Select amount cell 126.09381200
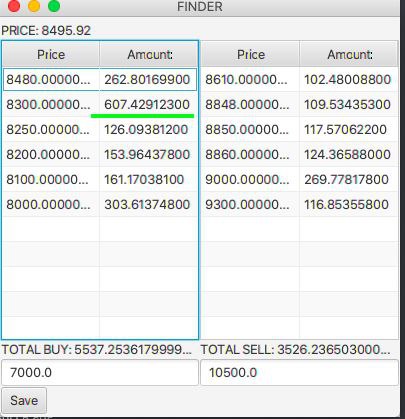The height and width of the screenshot is (419, 405). pos(148,129)
